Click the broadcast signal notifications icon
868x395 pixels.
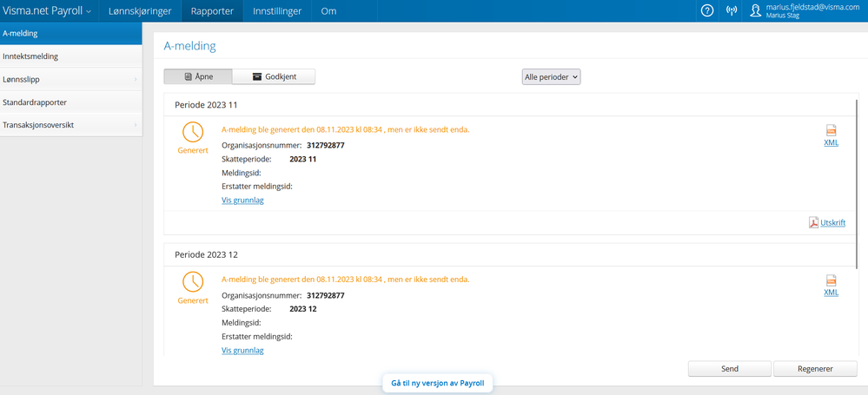pos(732,11)
